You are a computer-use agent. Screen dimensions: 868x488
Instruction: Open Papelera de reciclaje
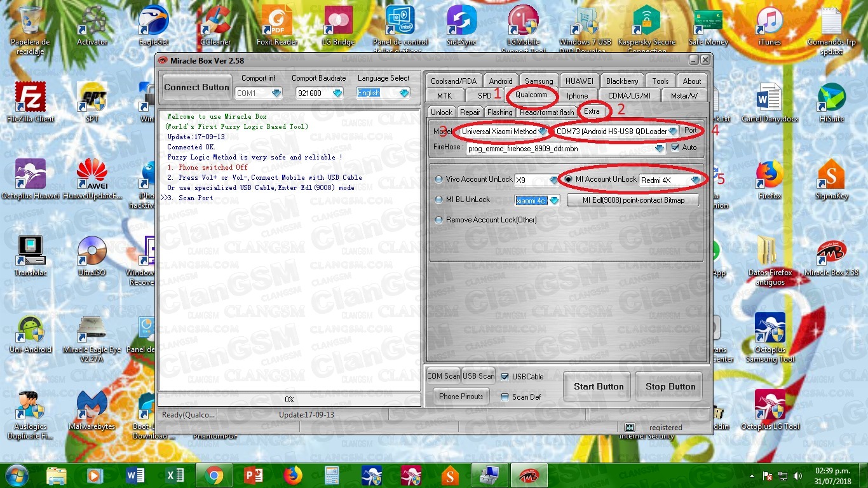pos(31,29)
